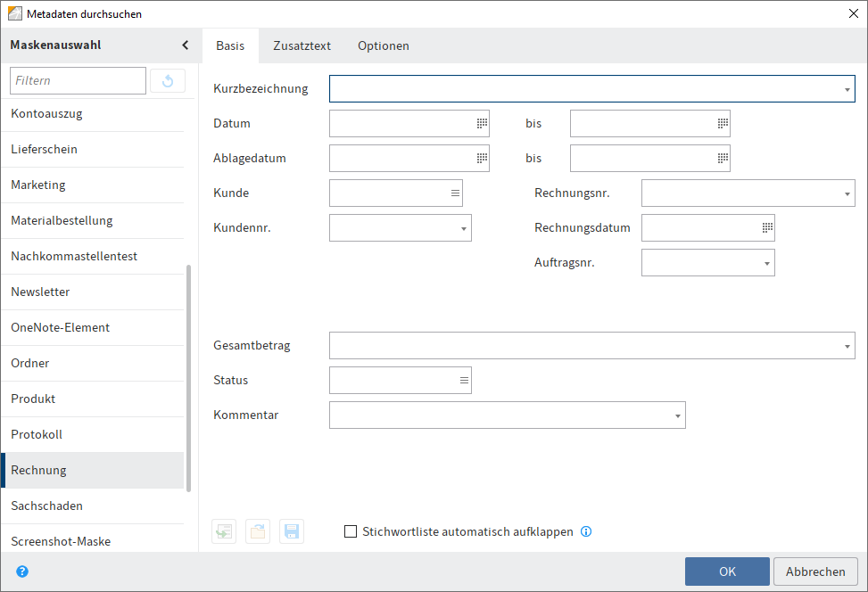
Task: Open calendar picker for Ablagedatum from field
Action: (x=482, y=158)
